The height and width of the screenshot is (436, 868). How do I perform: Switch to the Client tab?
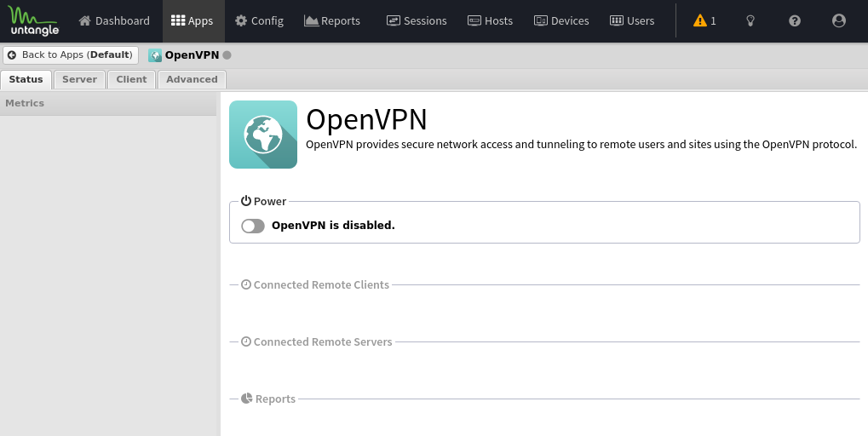131,80
